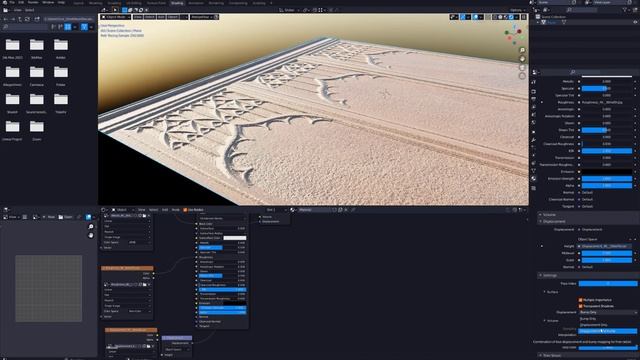
Task: Click the viewport pan hand gizmo
Action: click(x=522, y=59)
